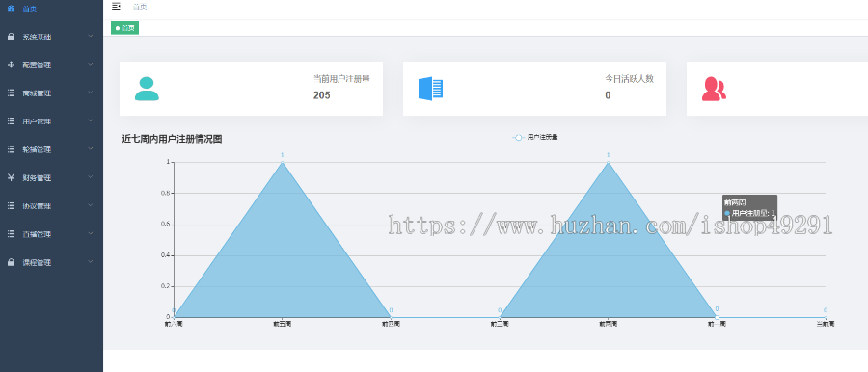The height and width of the screenshot is (372, 868).
Task: Click the chart peak point above 前两周
Action: [x=609, y=162]
